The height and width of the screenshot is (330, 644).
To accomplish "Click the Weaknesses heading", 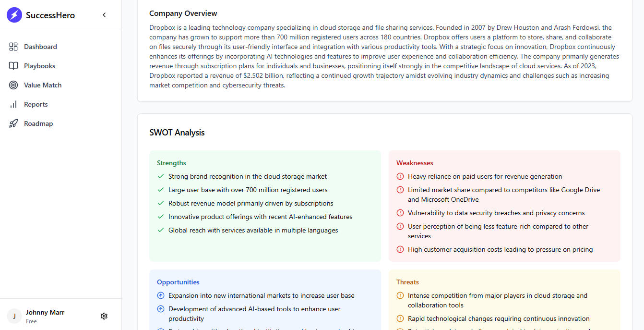I will point(415,163).
